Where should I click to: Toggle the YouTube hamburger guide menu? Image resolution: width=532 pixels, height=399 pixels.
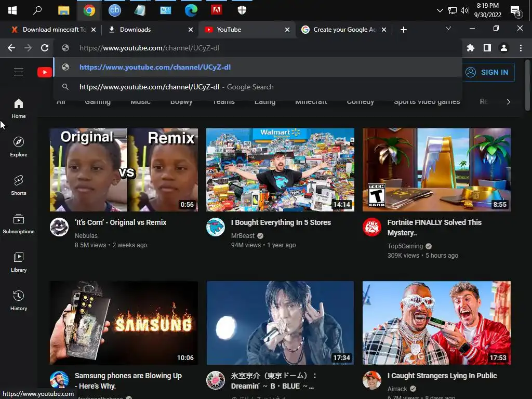[x=19, y=72]
